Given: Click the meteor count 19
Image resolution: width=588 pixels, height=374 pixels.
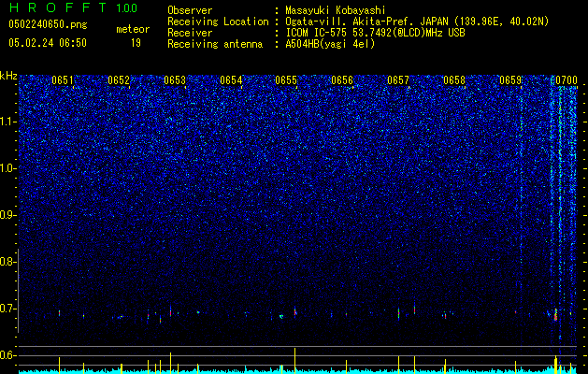Looking at the screenshot, I should pos(136,43).
